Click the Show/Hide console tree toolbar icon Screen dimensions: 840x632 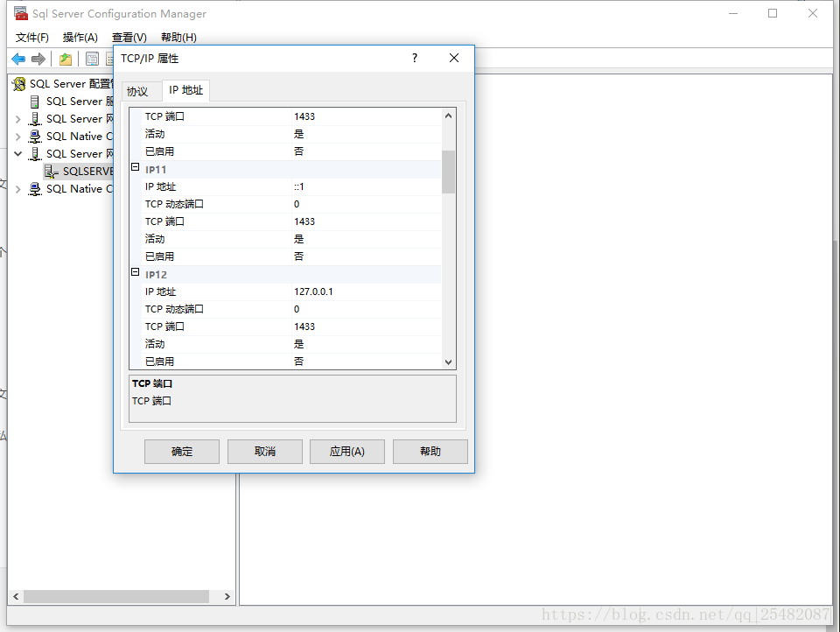[x=92, y=59]
